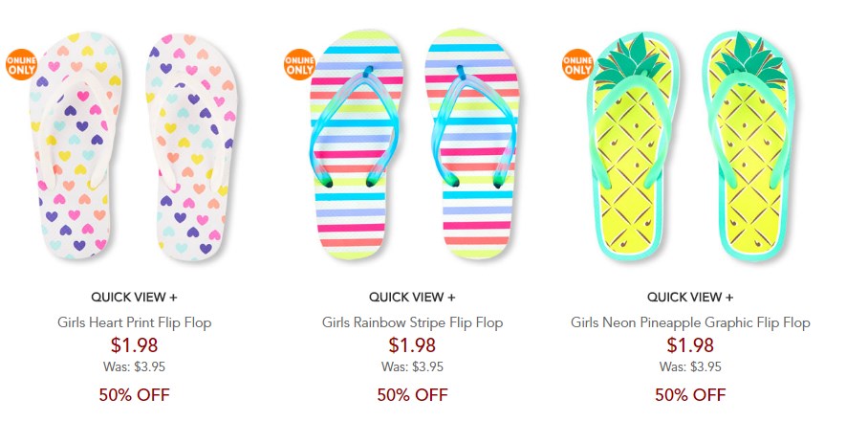868x421 pixels.
Task: Click the $1.98 price under Neon Pineapple
Action: click(x=690, y=345)
